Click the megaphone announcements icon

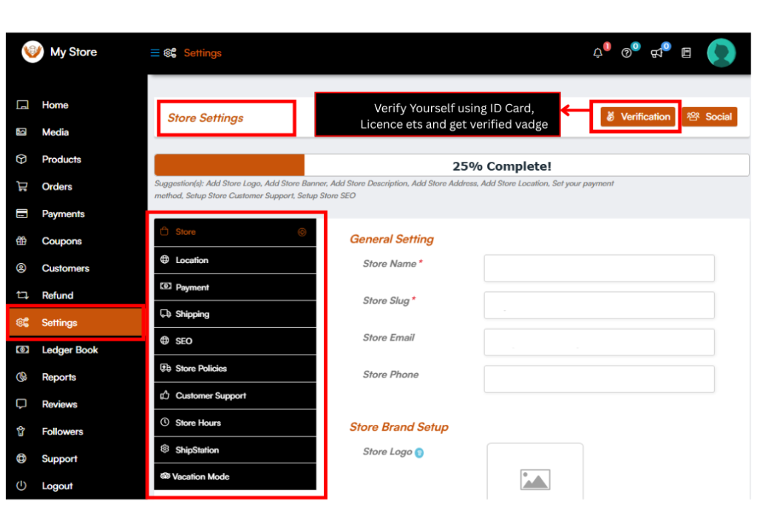point(656,53)
